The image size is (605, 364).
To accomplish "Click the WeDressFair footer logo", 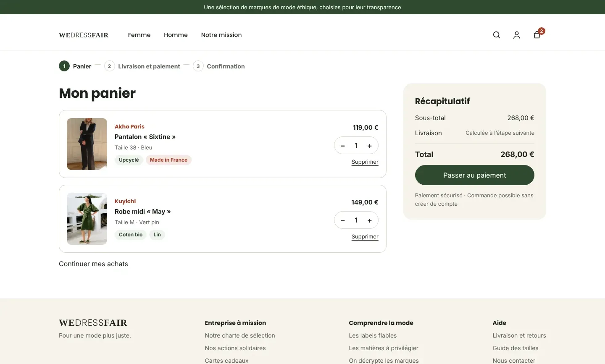I will pos(93,323).
